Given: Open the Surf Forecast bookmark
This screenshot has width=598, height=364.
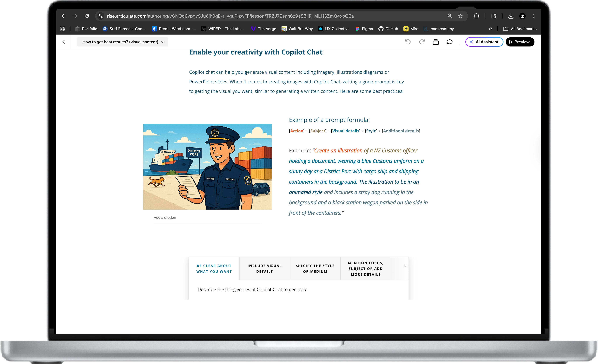Looking at the screenshot, I should (x=124, y=29).
